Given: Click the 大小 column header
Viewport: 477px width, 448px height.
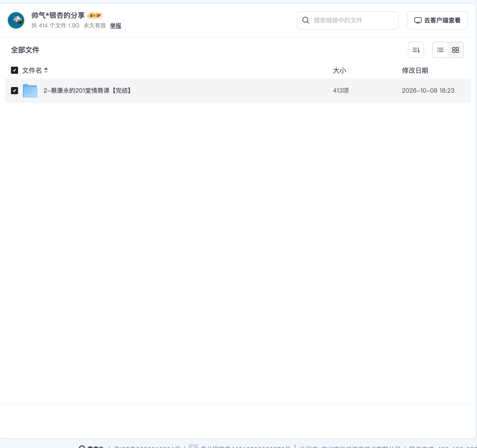Looking at the screenshot, I should 339,71.
